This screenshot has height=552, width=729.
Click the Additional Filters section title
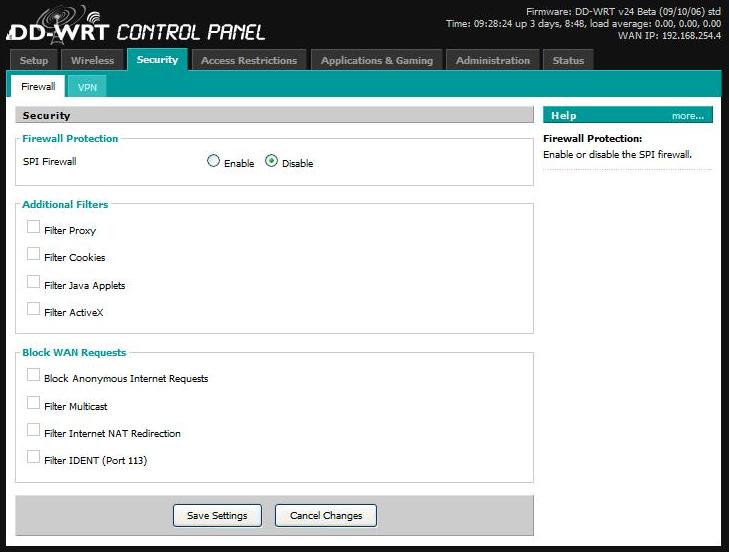[x=65, y=205]
